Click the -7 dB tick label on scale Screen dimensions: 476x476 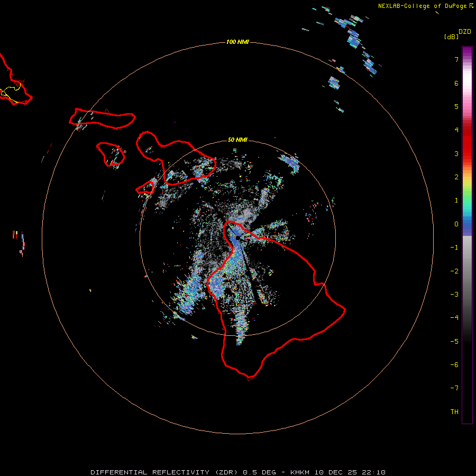(454, 388)
